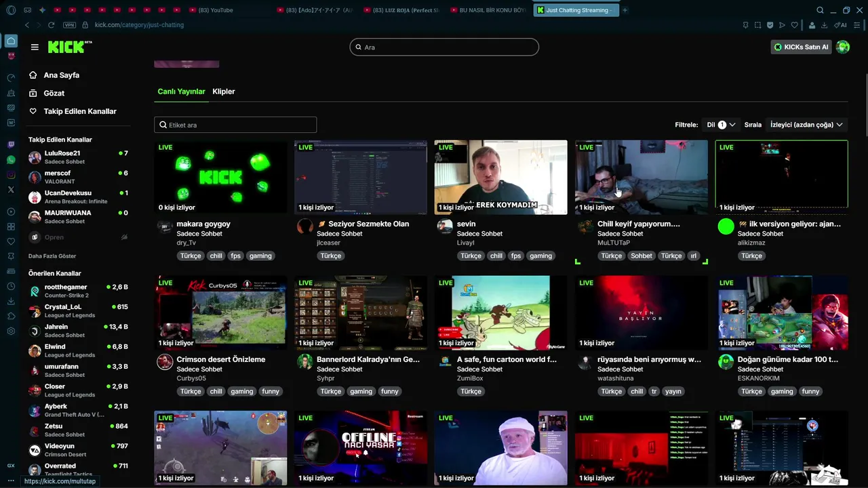868x488 pixels.
Task: Open the sidebar downloads icon
Action: tap(11, 301)
